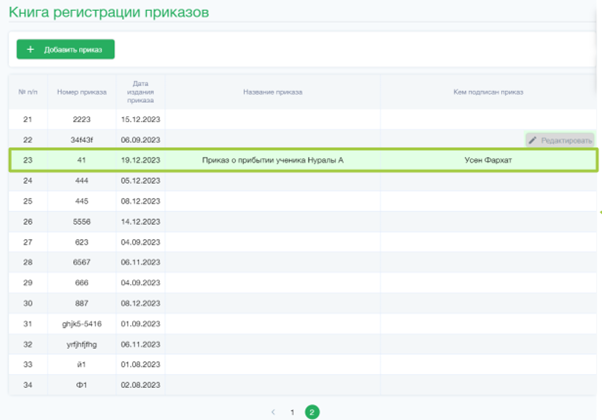Click the Добавить приказ button
This screenshot has width=602, height=420.
pos(65,49)
